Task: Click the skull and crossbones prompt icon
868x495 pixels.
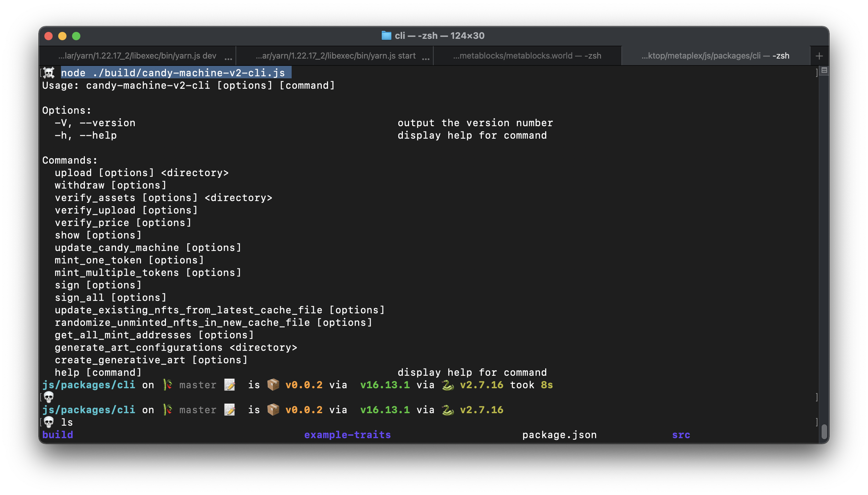Action: 49,73
